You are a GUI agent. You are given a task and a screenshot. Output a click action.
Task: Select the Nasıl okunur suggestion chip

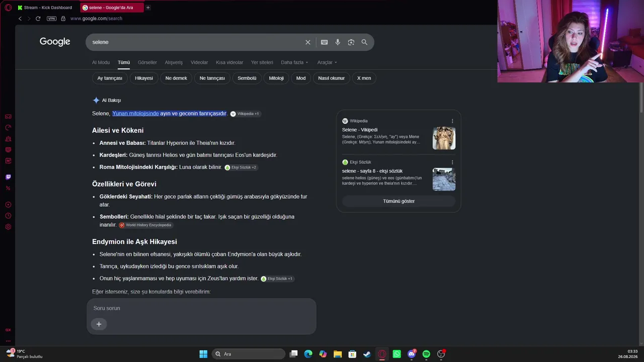332,78
